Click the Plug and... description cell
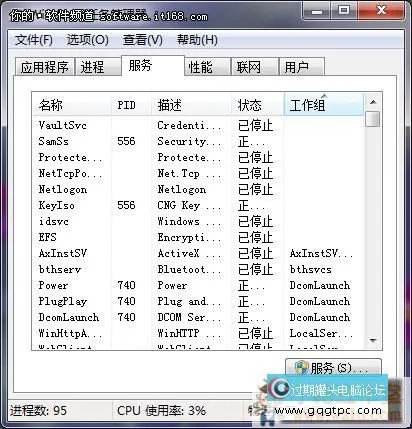The image size is (412, 429). (189, 301)
